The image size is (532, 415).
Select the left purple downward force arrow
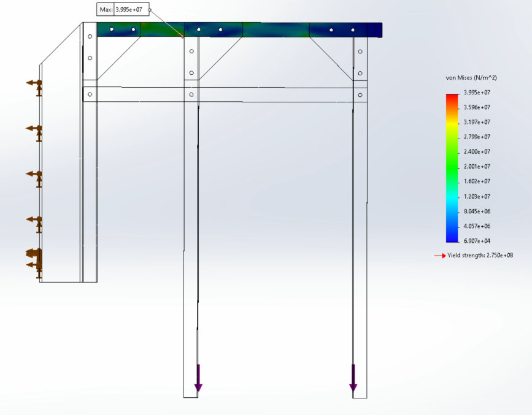click(198, 378)
